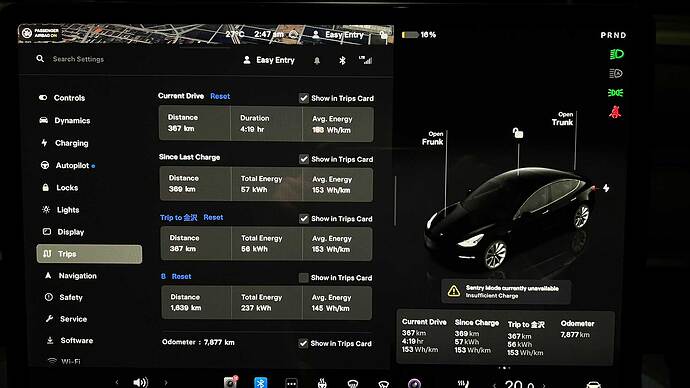Click the search magnifier icon
The width and height of the screenshot is (690, 388).
point(40,59)
